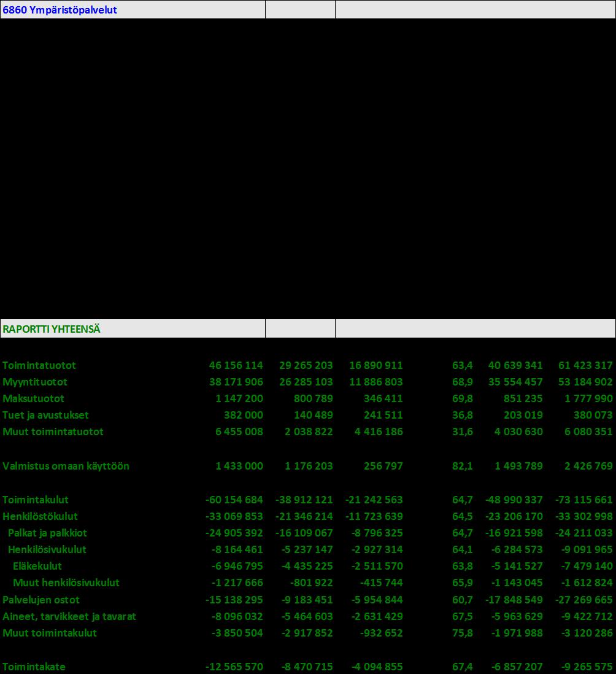
Task: Click Myyntituotot value 26 285 103
Action: (x=306, y=382)
